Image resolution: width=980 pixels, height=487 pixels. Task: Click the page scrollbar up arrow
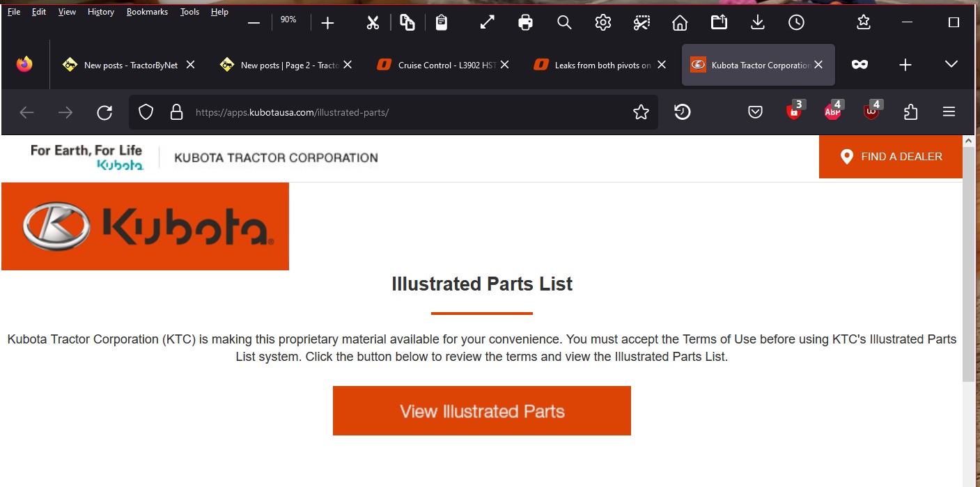point(968,141)
